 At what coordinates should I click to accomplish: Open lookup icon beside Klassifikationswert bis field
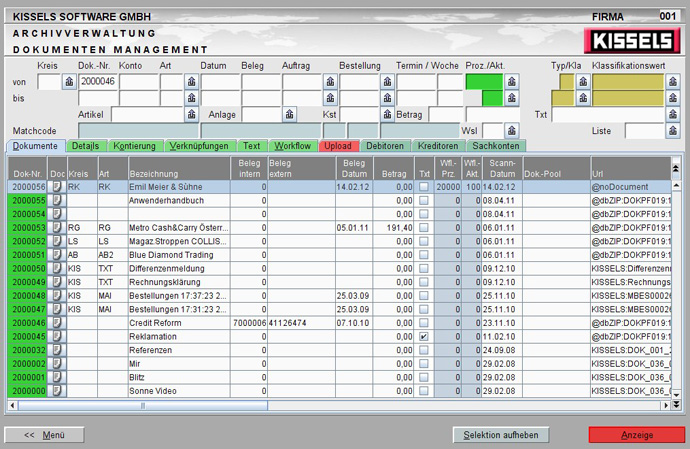pos(673,98)
